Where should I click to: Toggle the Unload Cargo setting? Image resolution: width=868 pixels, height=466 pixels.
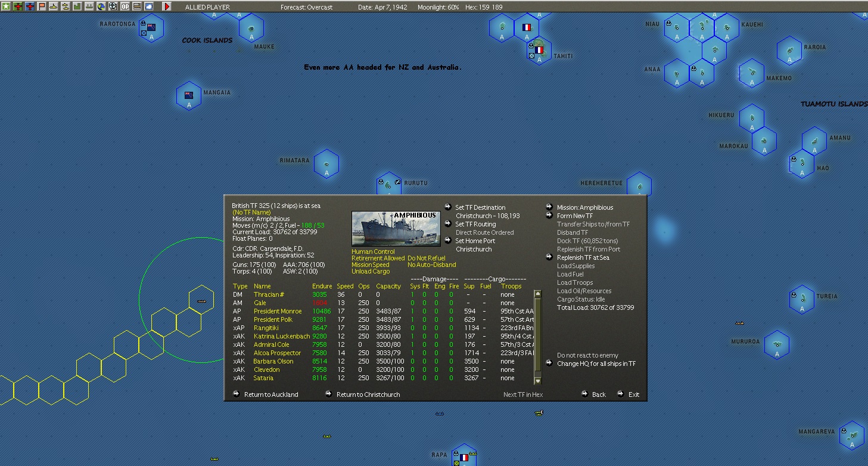pos(371,271)
